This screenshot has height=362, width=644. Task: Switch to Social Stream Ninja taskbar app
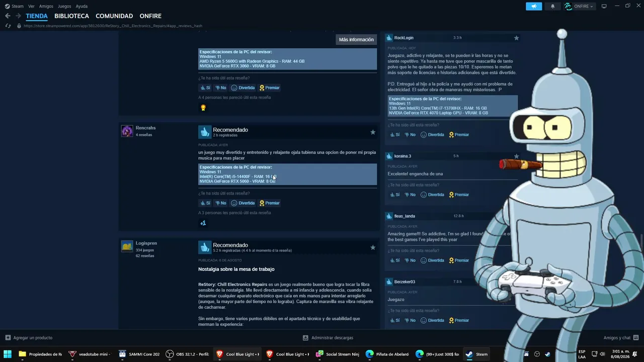click(x=337, y=354)
